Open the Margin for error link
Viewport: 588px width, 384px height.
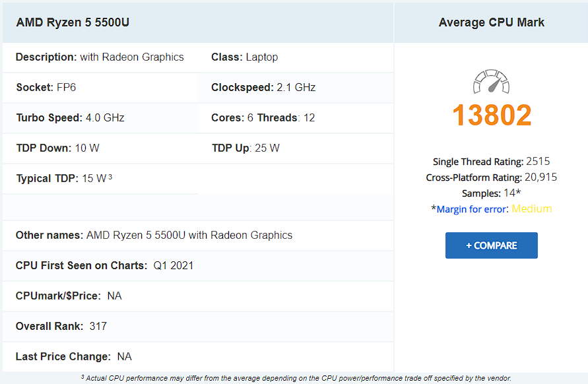tap(471, 209)
